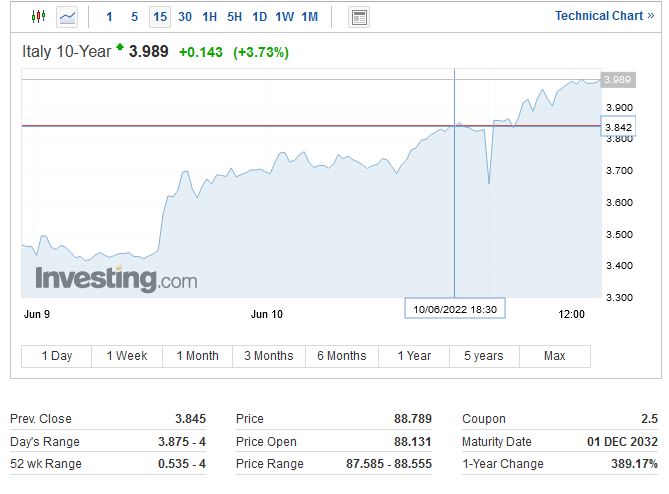Viewport: 669px width, 494px height.
Task: Click the 3.842 price marker on axis
Action: [617, 127]
